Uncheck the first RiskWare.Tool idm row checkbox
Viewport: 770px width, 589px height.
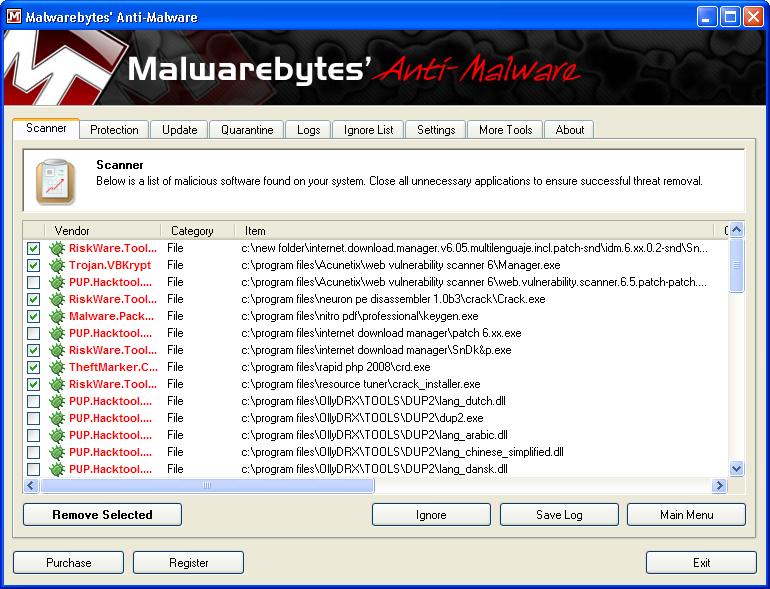click(x=33, y=249)
